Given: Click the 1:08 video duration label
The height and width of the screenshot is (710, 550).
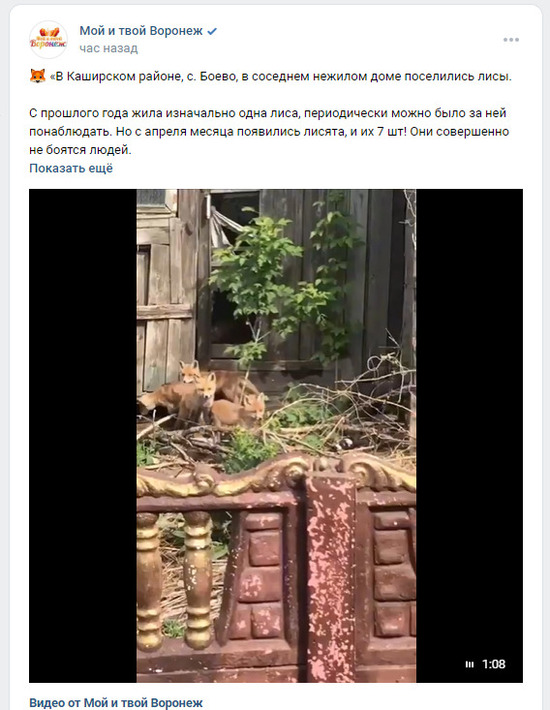Looking at the screenshot, I should tap(494, 664).
